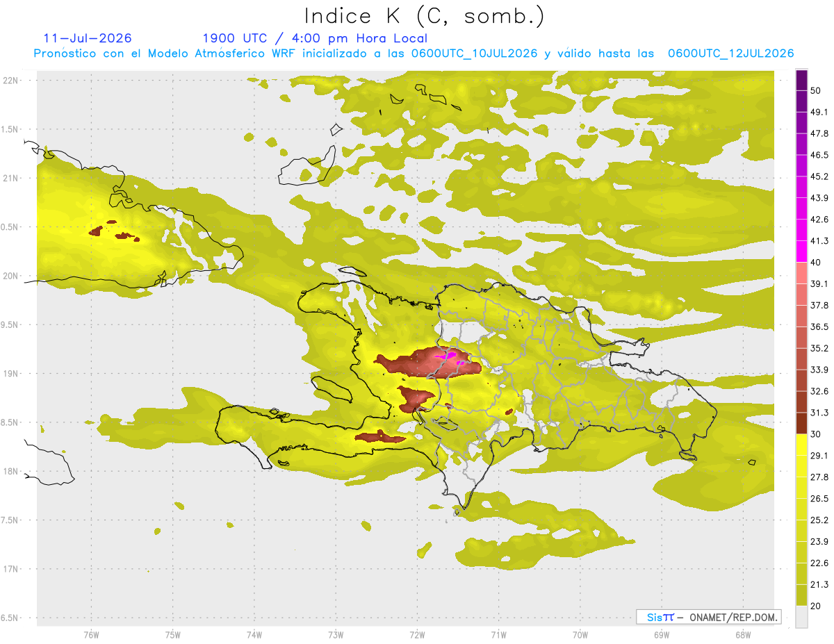Click the colorbar label "33.9"

[819, 370]
